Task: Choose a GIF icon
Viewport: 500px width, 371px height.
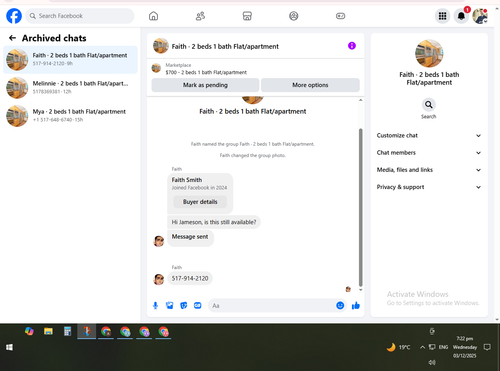Action: point(198,305)
